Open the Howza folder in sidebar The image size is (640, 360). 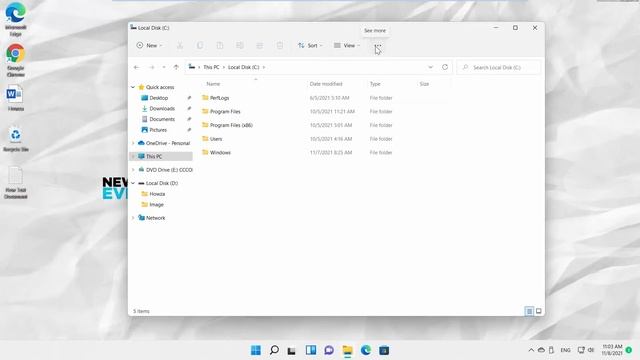pos(157,194)
